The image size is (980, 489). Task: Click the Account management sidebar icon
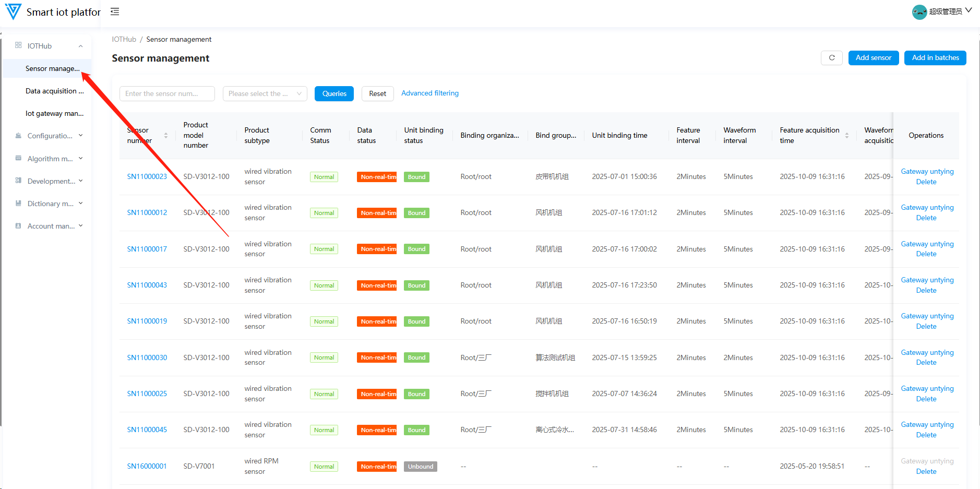(18, 226)
